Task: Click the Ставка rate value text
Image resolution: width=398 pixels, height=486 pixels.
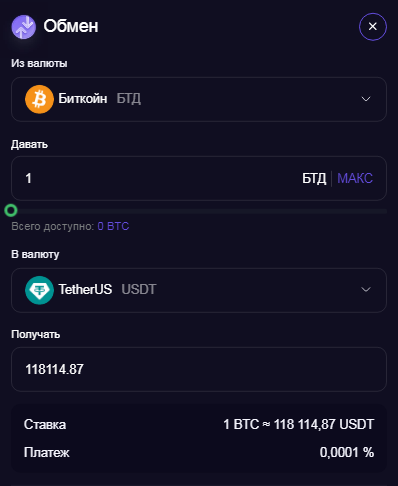Action: 299,425
